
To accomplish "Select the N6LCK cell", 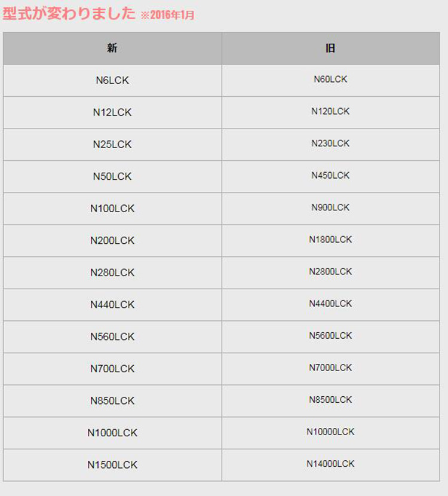I will 112,80.
